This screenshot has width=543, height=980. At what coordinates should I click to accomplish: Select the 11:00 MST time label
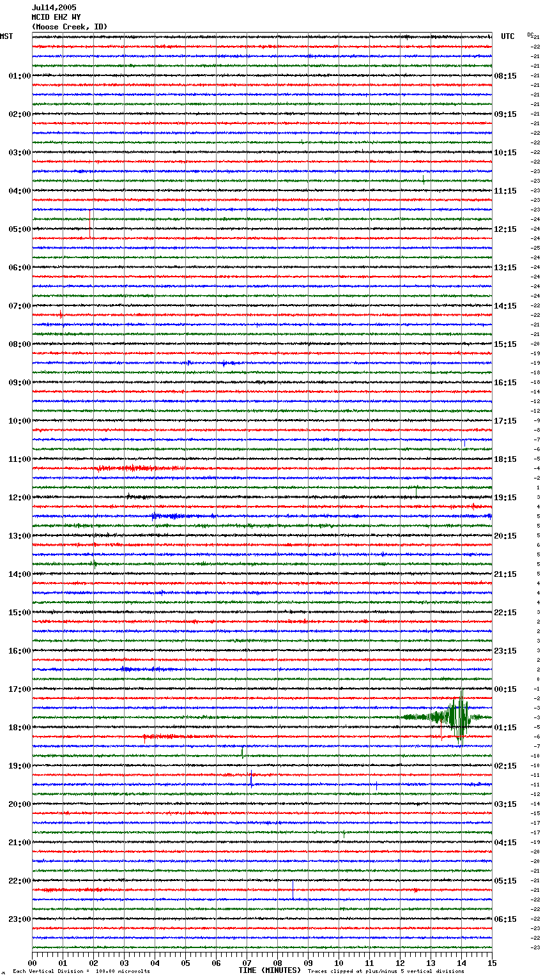[x=20, y=459]
